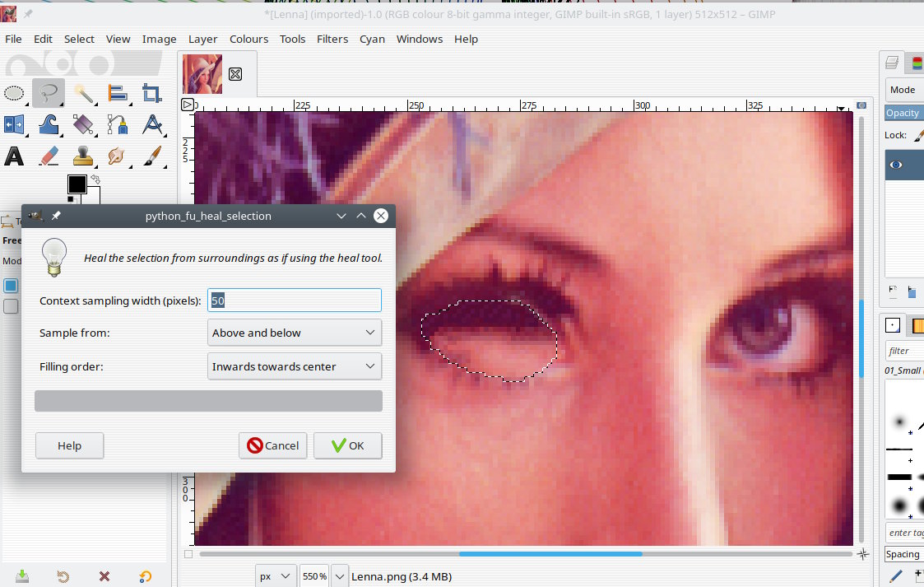Toggle the unchecked grey tool option checkbox
This screenshot has height=587, width=924.
click(x=11, y=306)
